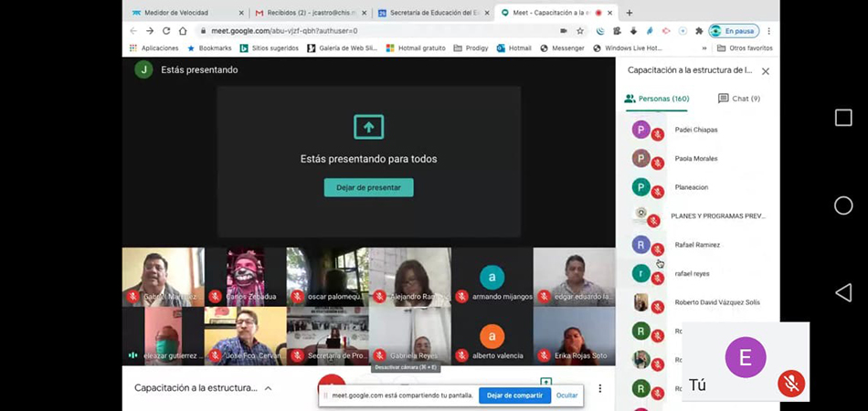Toggle the muted mic beside Paola Morales
The image size is (868, 411).
[x=658, y=163]
